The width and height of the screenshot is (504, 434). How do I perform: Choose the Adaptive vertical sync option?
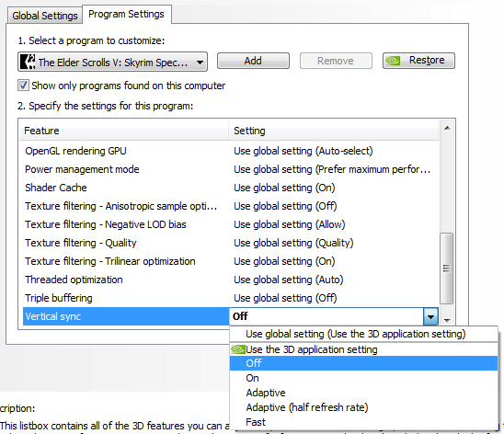[x=363, y=393]
